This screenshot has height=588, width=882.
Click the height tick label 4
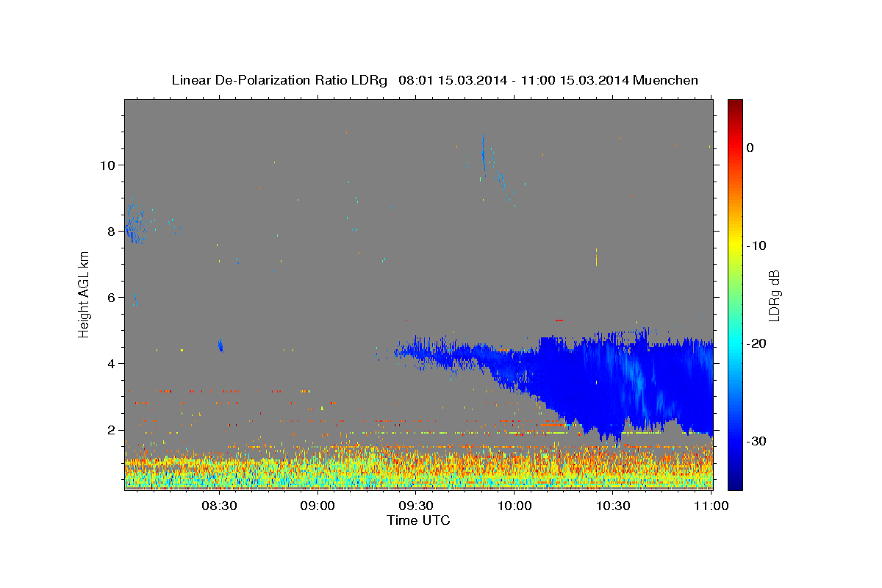point(111,363)
